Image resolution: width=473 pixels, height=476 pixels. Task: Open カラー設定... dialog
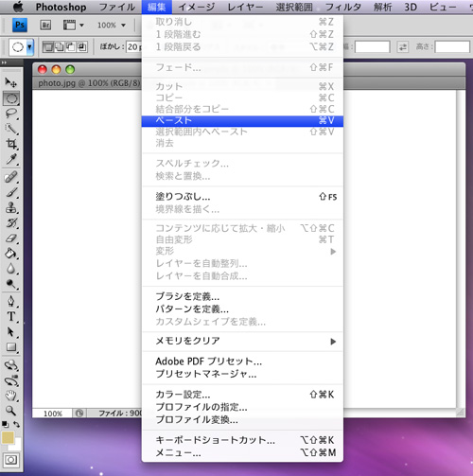point(242,395)
